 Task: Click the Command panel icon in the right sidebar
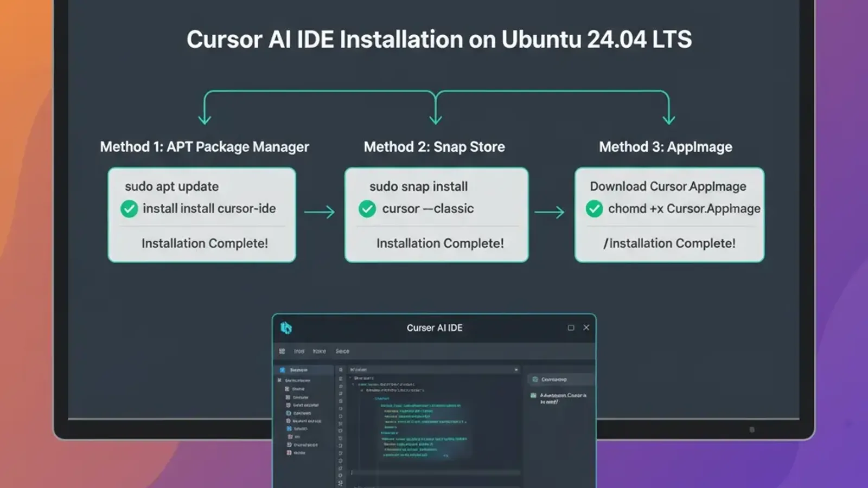535,380
